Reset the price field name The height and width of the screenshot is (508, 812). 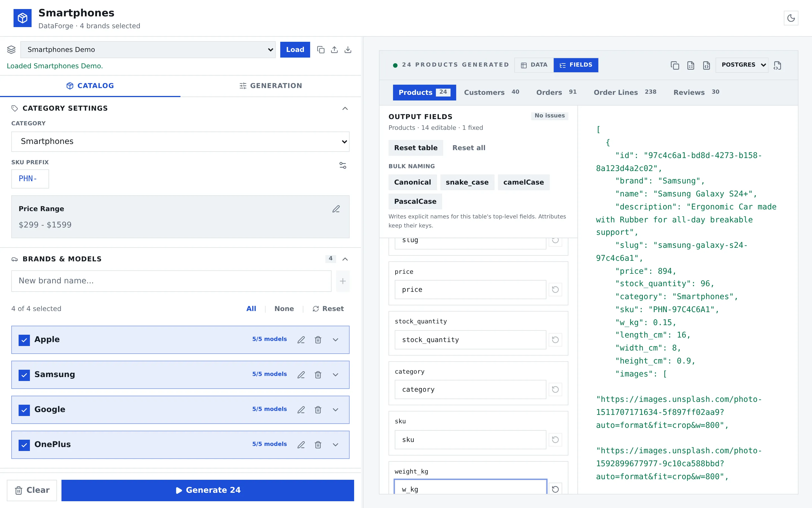[x=555, y=289]
